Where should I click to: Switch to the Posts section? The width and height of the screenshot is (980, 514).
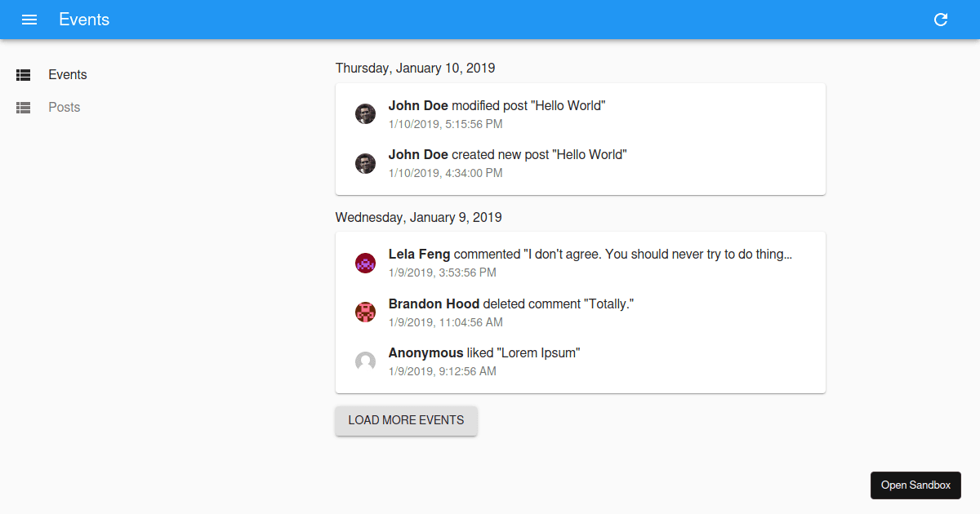pos(65,107)
